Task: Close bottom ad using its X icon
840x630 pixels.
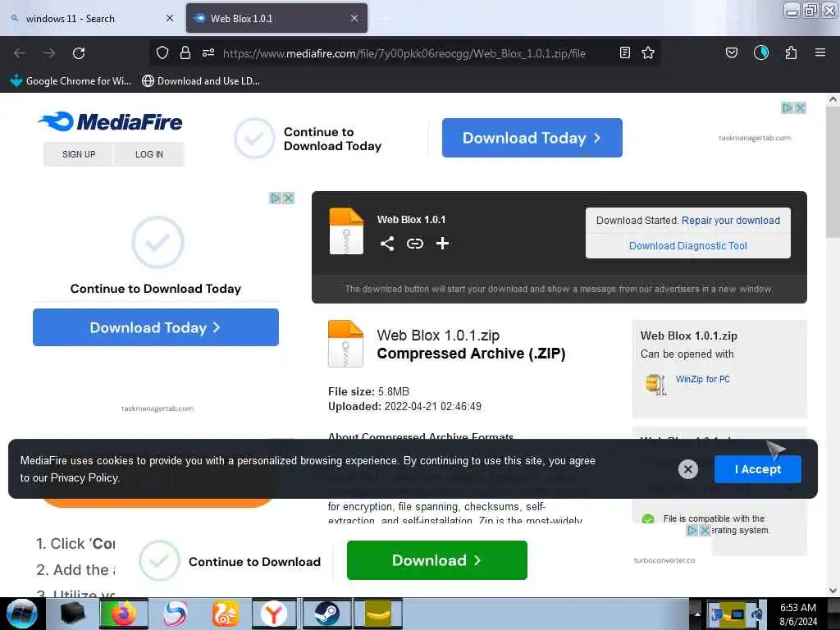Action: tap(705, 531)
